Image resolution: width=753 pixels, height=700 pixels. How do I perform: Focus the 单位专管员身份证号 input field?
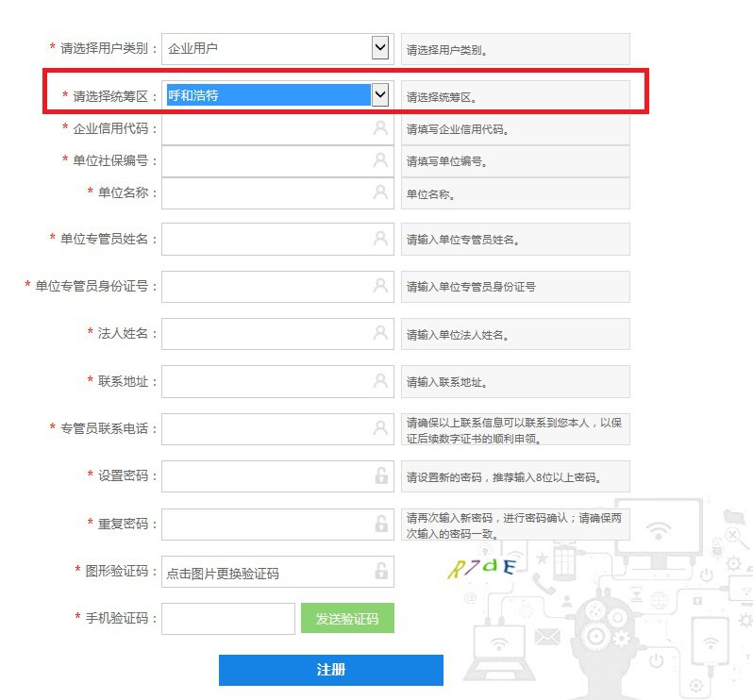pyautogui.click(x=266, y=286)
